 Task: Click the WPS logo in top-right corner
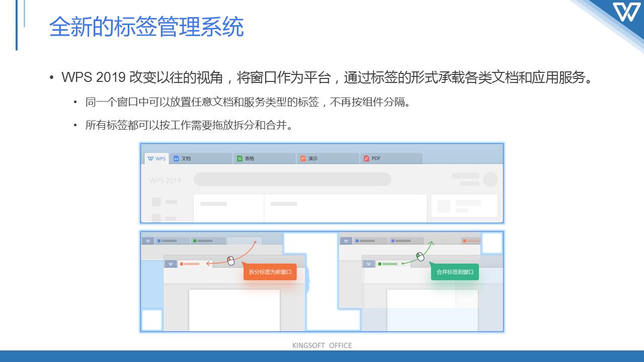click(x=627, y=12)
